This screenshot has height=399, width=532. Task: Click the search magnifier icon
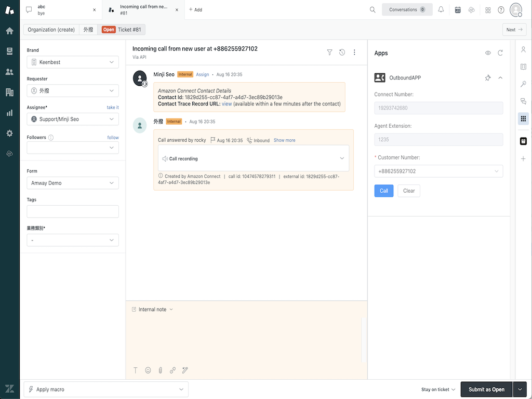click(x=373, y=10)
